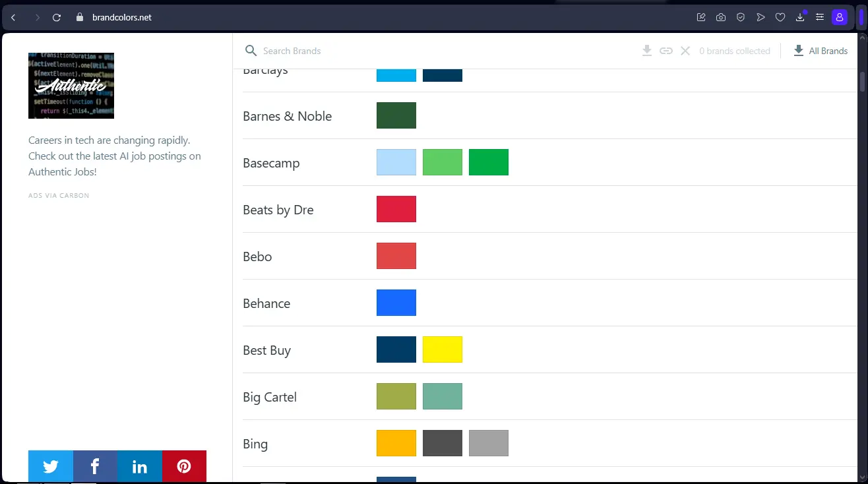Select Bing dark gray swatch
868x484 pixels.
[x=443, y=443]
